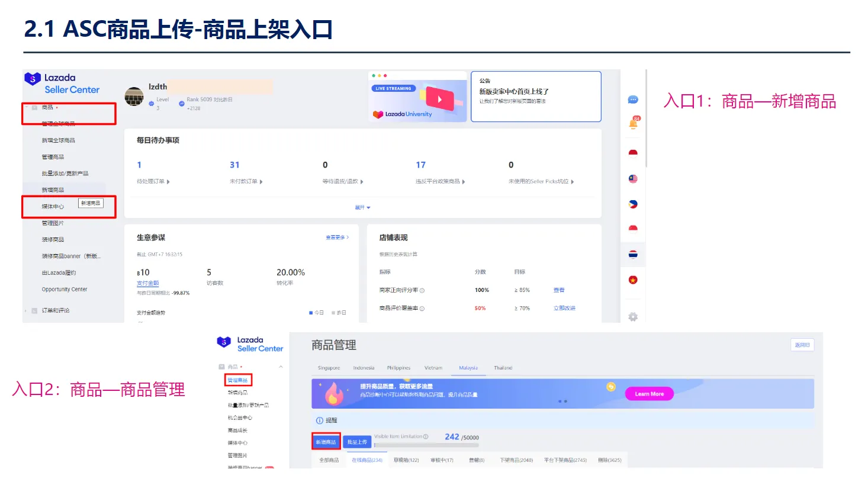868x488 pixels.
Task: Toggle the 今日 legend in 支付金额趋势
Action: click(x=316, y=312)
